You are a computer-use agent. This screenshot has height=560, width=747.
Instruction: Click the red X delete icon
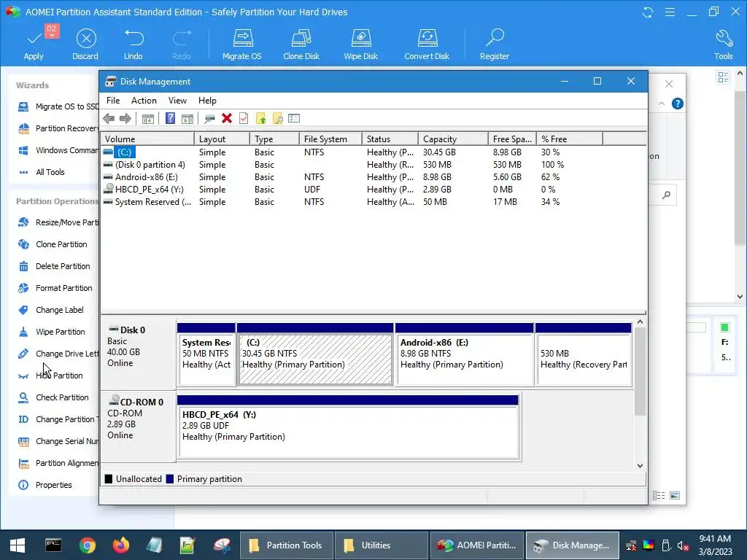pos(227,119)
